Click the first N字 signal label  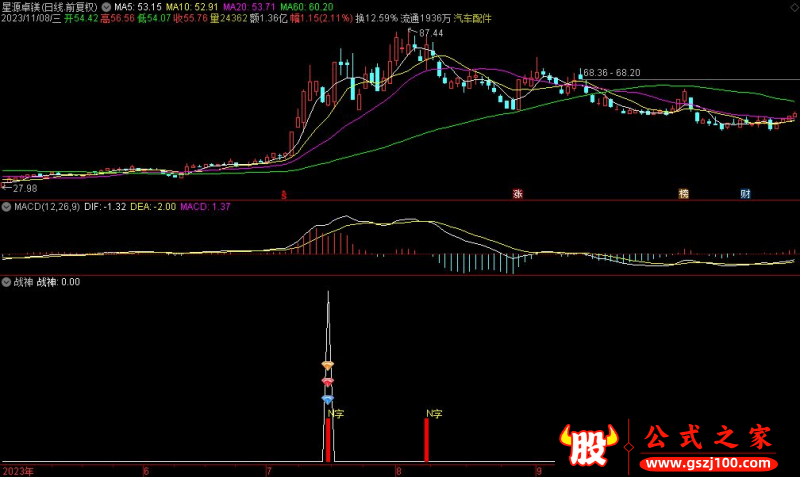click(336, 414)
